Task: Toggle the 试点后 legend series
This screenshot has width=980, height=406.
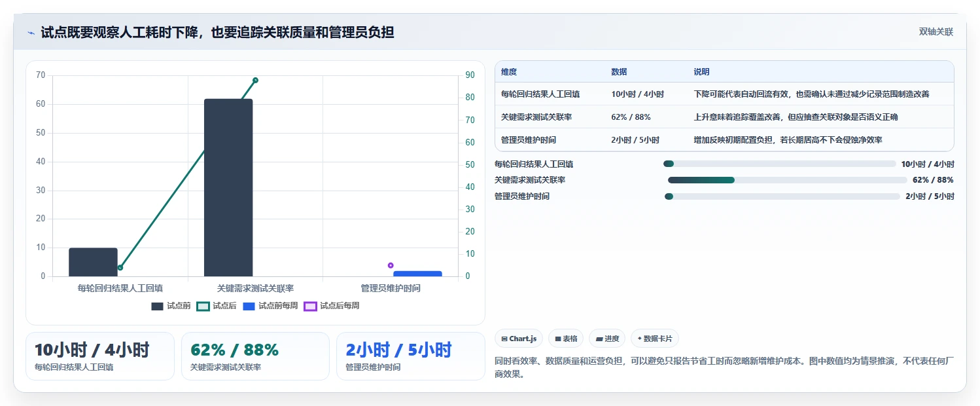Action: tap(217, 306)
